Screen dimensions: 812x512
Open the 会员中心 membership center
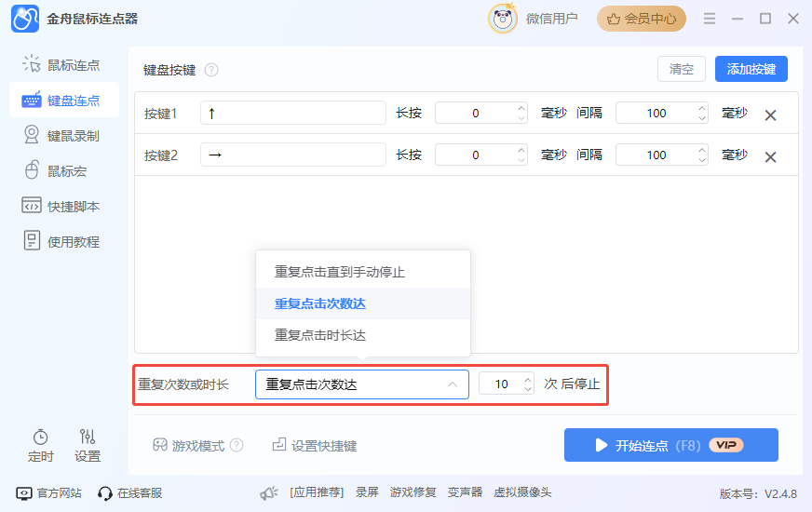click(x=642, y=20)
